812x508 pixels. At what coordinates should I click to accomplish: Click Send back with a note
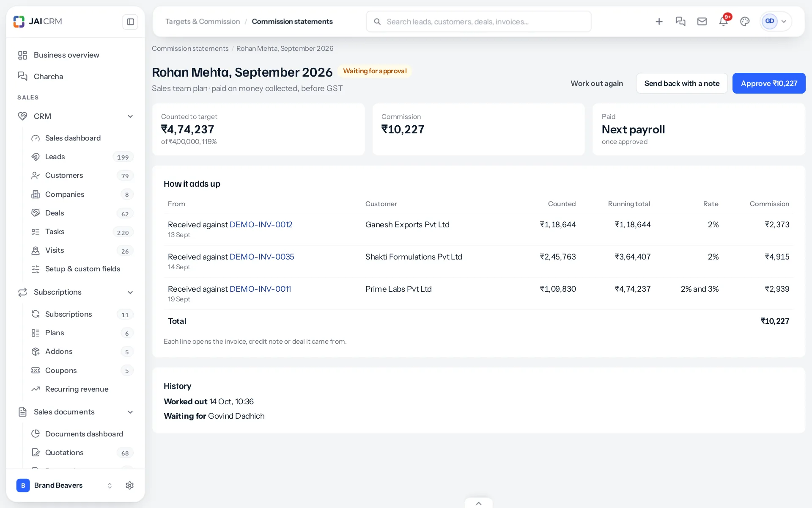[x=682, y=83]
